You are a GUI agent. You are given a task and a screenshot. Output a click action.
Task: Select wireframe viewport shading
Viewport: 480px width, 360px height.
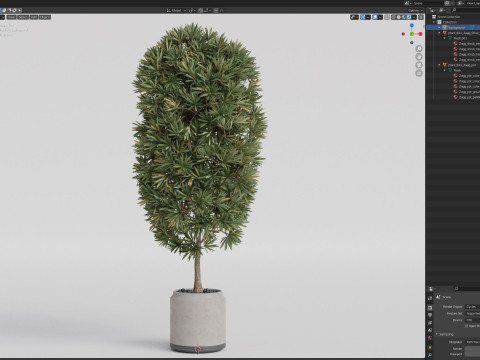394,17
